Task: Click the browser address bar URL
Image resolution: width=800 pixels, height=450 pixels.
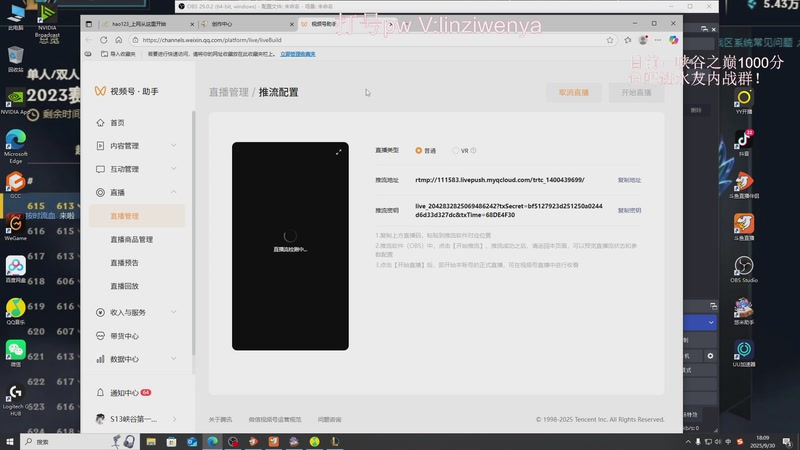Action: click(x=212, y=40)
